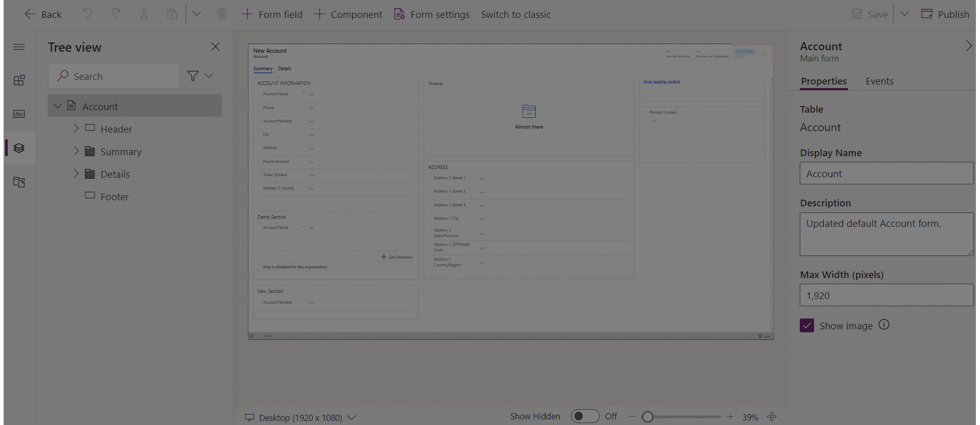
Task: Click the zoom slider handle
Action: pos(647,417)
